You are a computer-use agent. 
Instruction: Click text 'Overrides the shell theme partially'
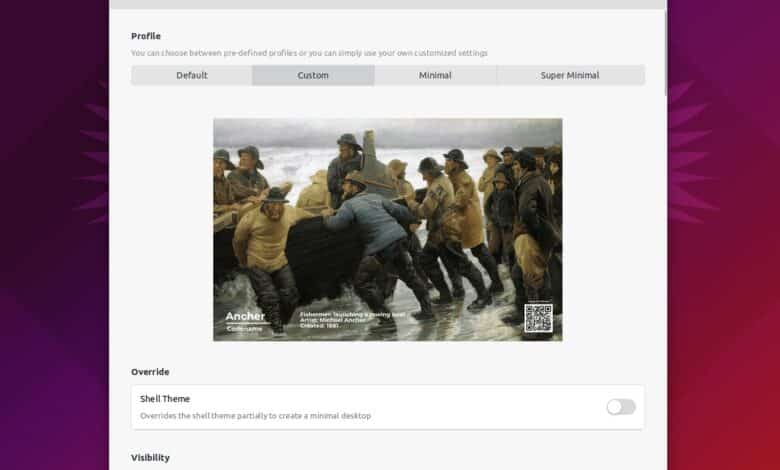(204, 416)
